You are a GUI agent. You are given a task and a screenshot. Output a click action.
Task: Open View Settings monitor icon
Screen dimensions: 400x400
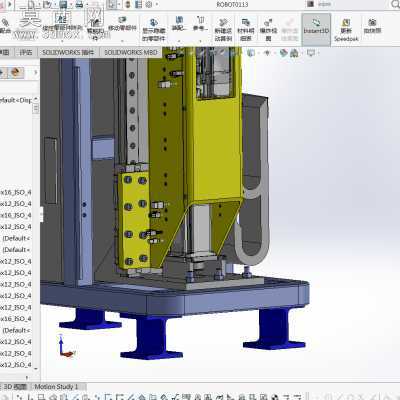coord(311,53)
